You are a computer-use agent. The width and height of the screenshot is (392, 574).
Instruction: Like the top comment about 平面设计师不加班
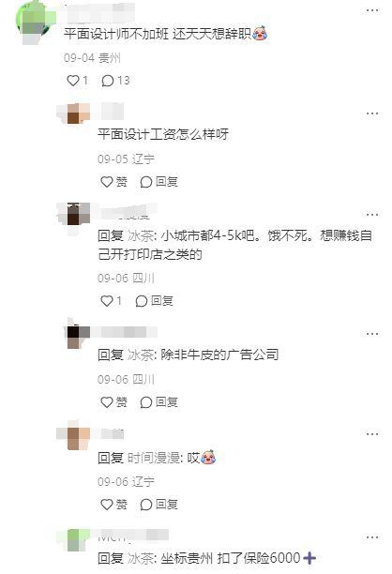77,80
